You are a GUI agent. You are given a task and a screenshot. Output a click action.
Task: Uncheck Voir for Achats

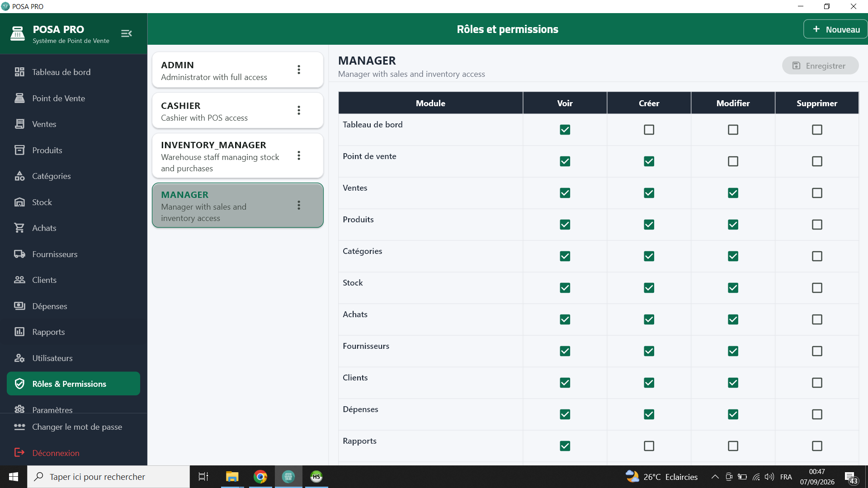click(x=565, y=319)
